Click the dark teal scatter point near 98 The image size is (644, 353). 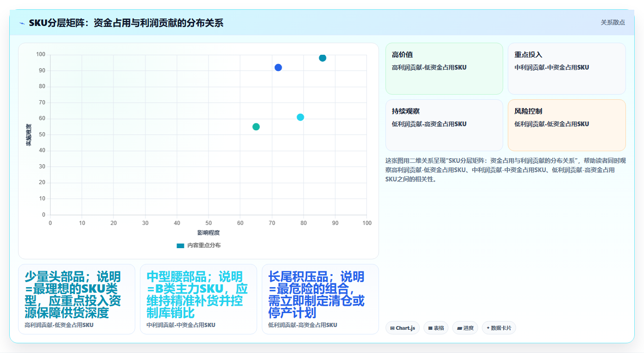[322, 58]
